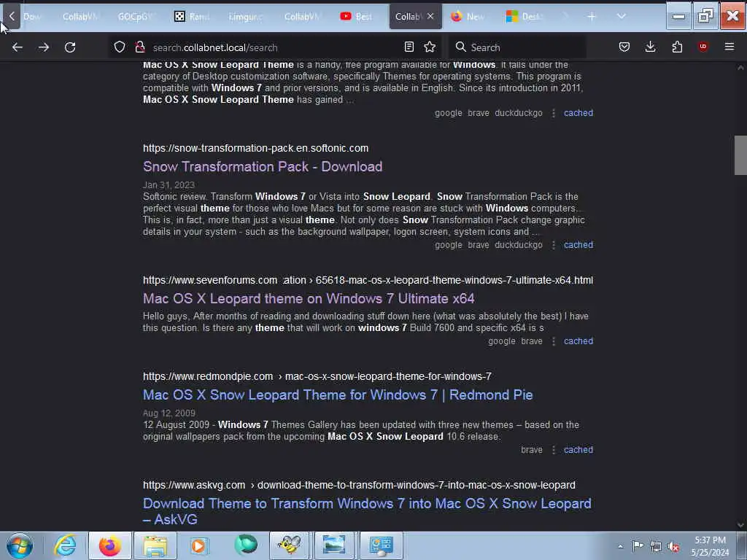
Task: Switch to the GOCpGY tab
Action: [x=135, y=16]
